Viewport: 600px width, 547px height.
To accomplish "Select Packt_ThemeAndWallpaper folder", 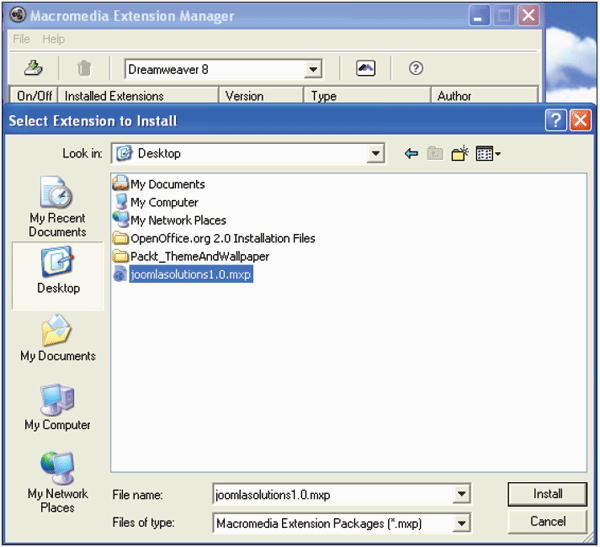I will 191,256.
